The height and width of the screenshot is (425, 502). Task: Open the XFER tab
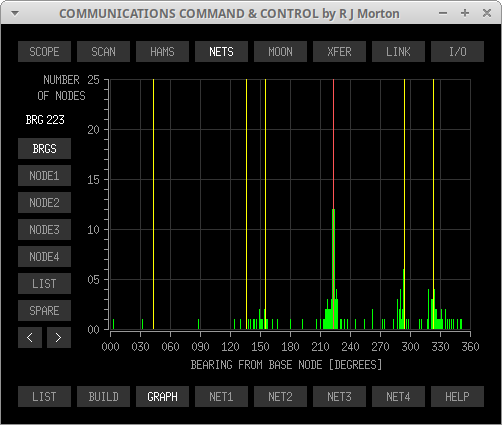[x=339, y=52]
